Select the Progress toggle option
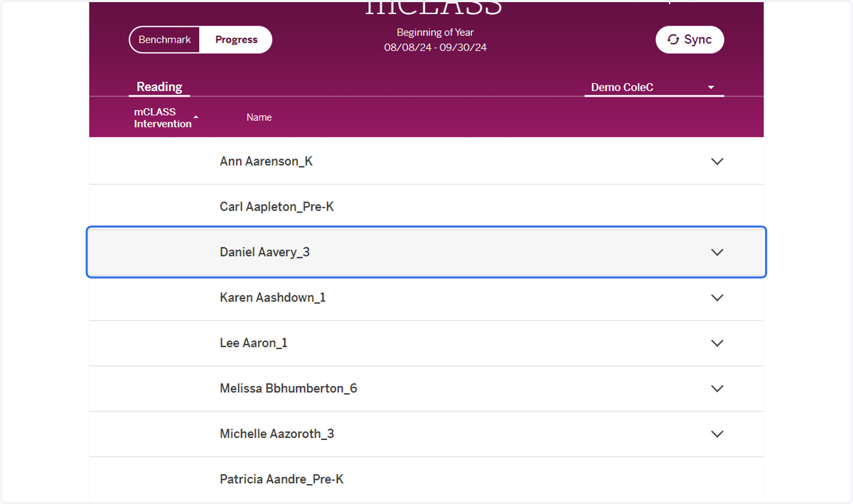Screen dimensions: 853x504 click(x=236, y=40)
